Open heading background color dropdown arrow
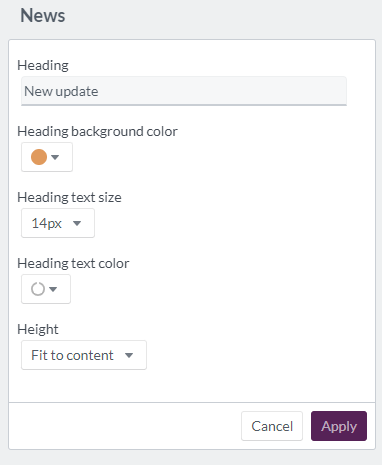Screen dimensions: 382x465 (x=55, y=157)
